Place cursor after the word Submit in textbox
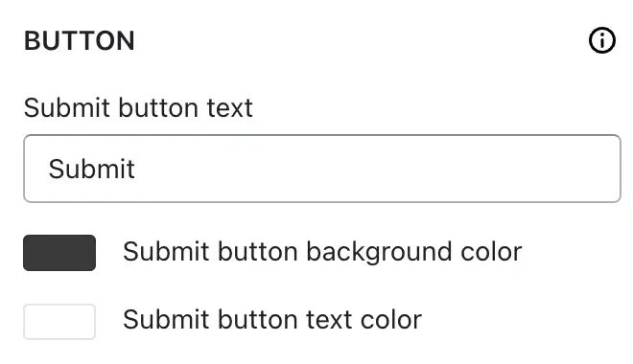This screenshot has height=364, width=633. tap(137, 169)
